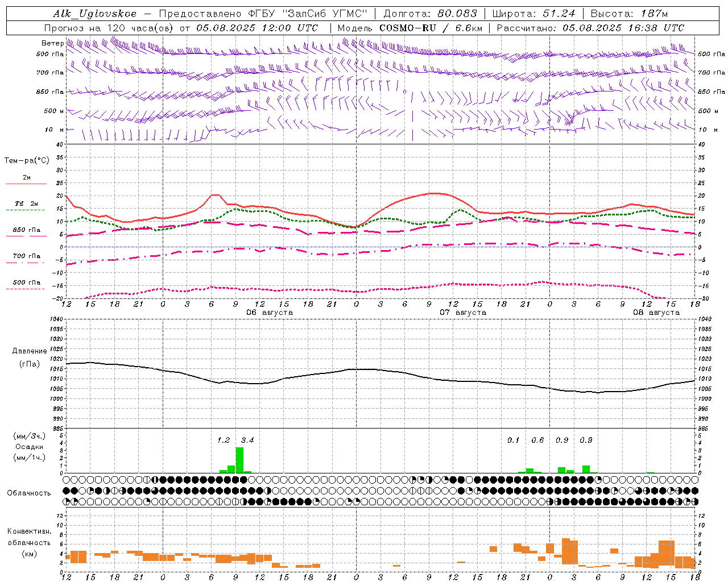Viewport: 728px width, 582px height.
Task: Click the 'Прогноз на 120 часа(ов)' forecast start text
Action: click(x=109, y=28)
